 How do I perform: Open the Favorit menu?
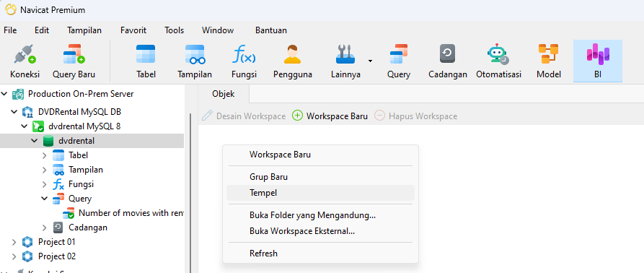tap(133, 30)
